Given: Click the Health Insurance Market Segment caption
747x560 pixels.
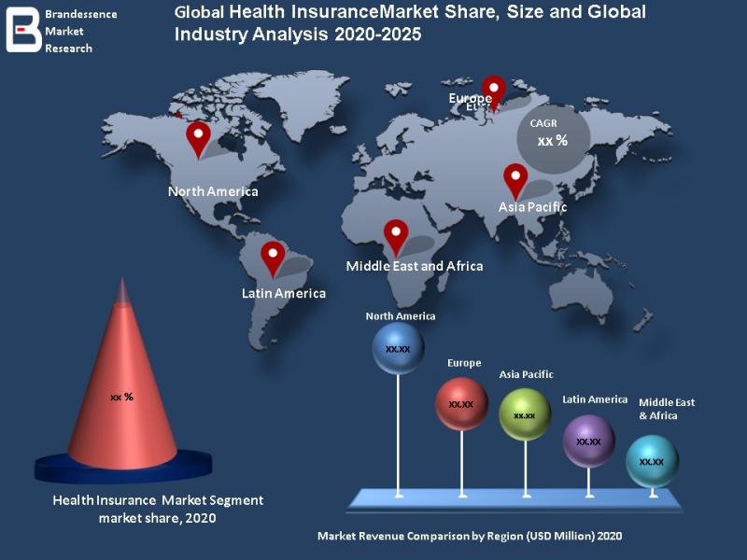Looking at the screenshot, I should click(158, 509).
